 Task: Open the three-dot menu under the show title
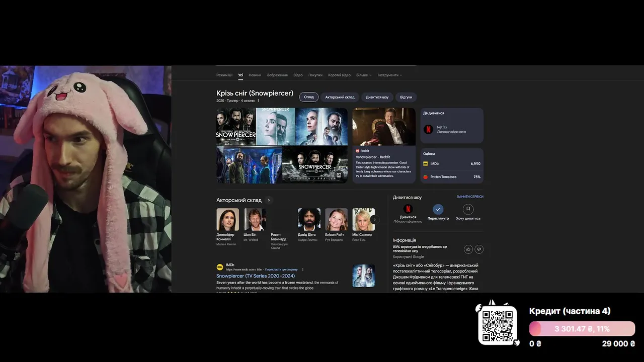(258, 101)
